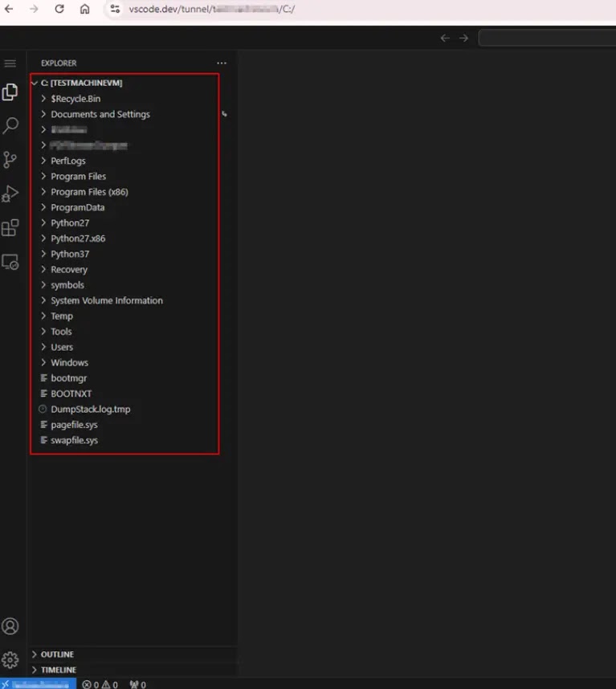Click the browser home button
616x689 pixels.
85,9
